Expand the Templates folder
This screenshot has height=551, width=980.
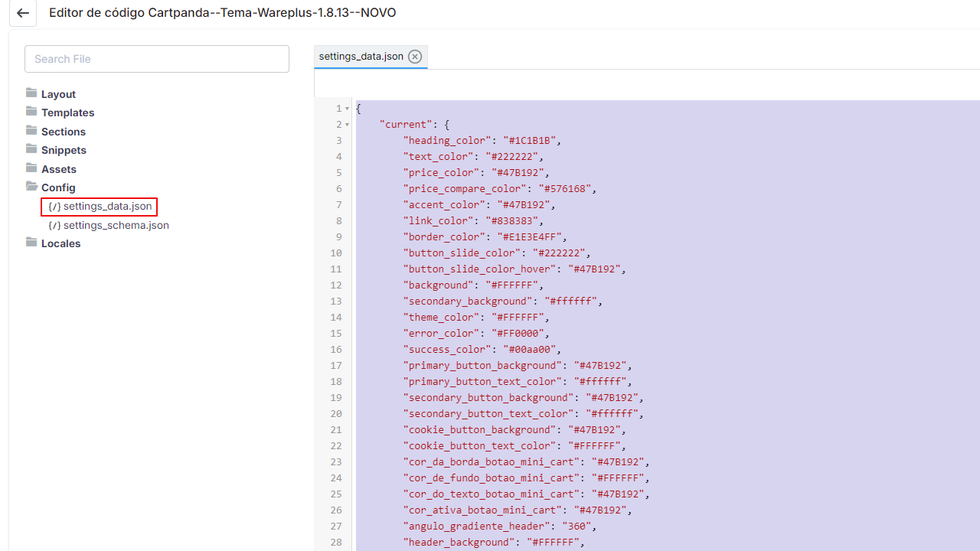tap(68, 112)
